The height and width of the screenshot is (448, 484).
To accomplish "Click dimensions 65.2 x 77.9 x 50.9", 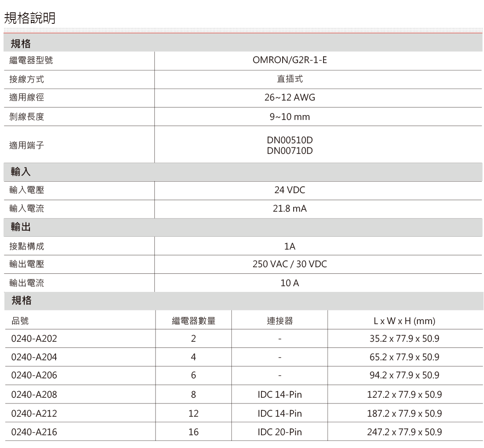I will pos(404,357).
